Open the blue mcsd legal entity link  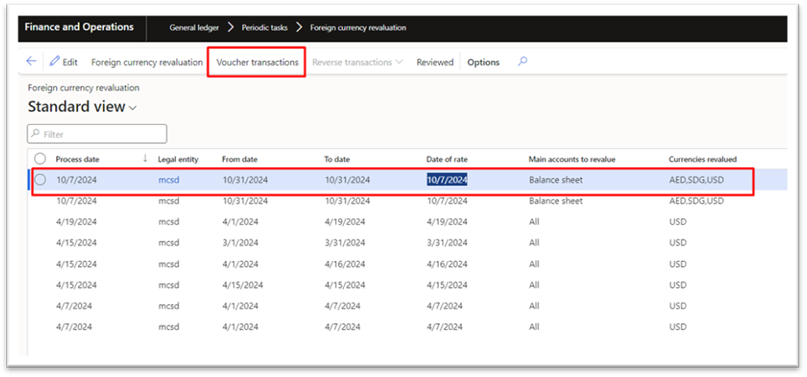(168, 180)
